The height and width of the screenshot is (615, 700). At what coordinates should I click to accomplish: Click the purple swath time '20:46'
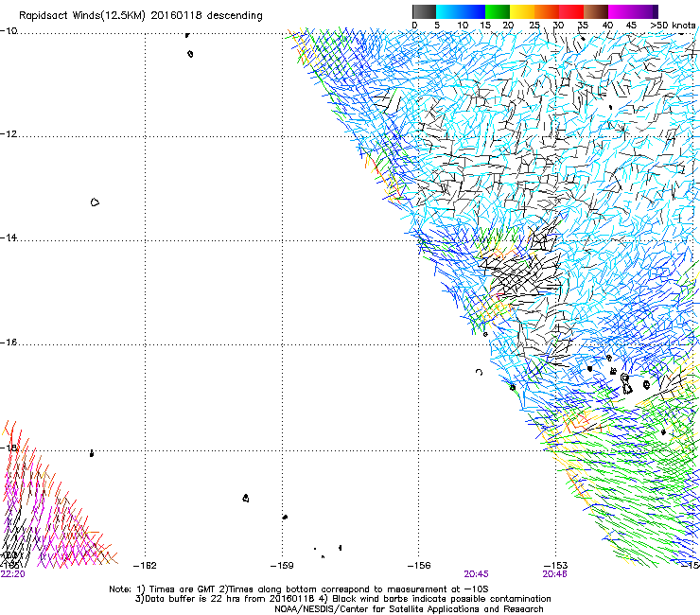[555, 574]
